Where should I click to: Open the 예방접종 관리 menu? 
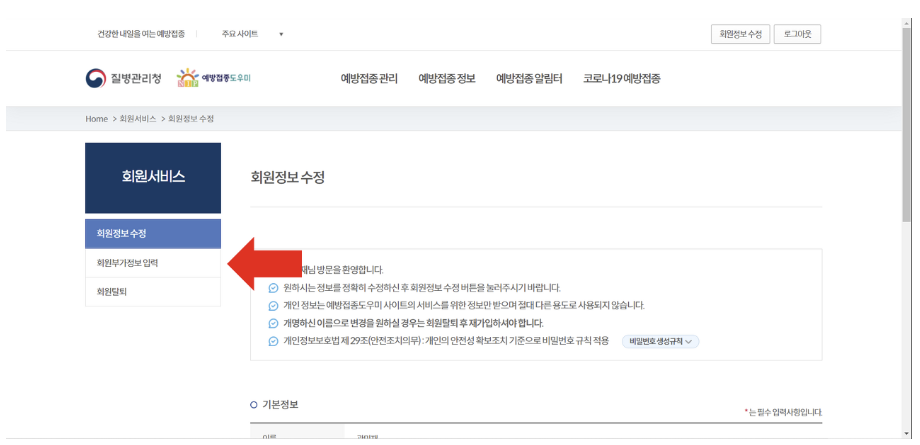coord(369,79)
